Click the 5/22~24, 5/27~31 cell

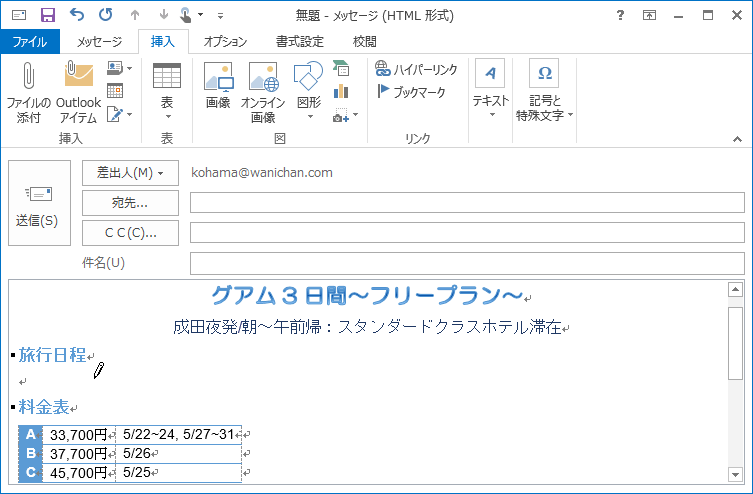[x=179, y=435]
